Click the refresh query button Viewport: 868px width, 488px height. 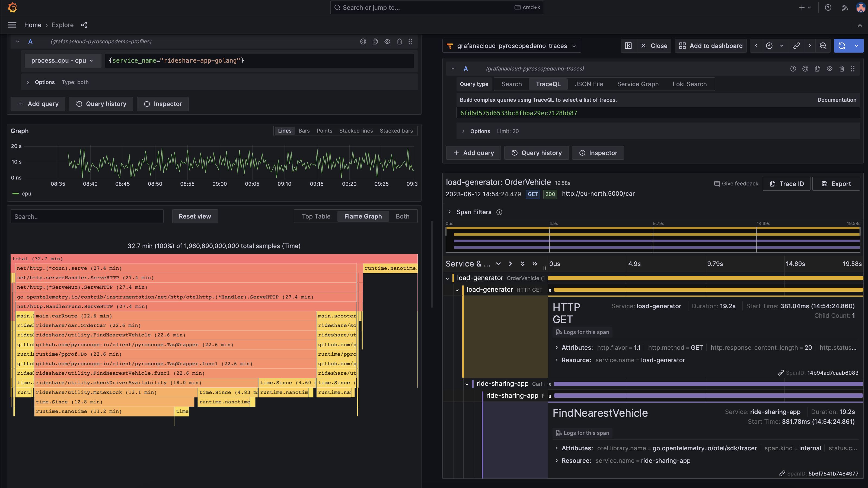841,46
